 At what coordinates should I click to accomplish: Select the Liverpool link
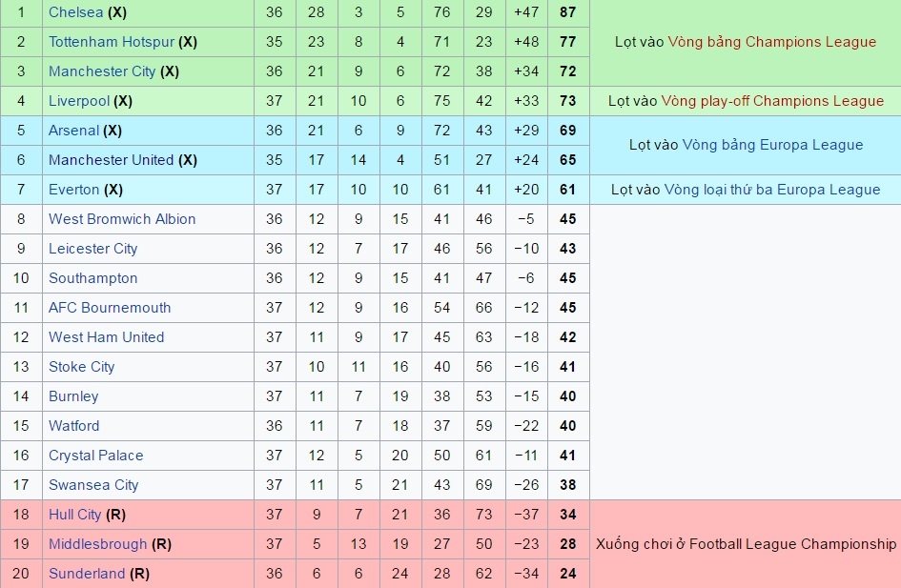[79, 101]
